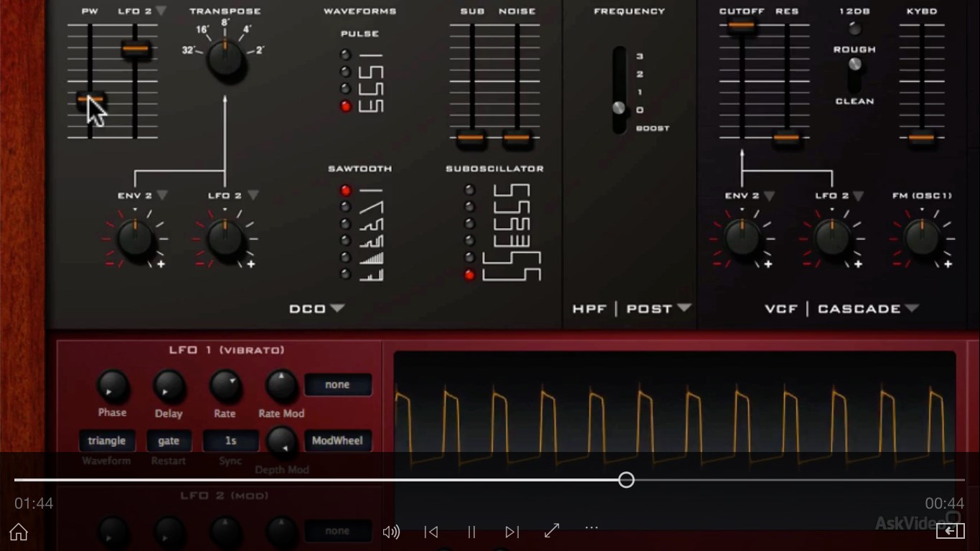Click the LFO 1 Rate knob
Image resolution: width=980 pixels, height=551 pixels.
point(225,387)
